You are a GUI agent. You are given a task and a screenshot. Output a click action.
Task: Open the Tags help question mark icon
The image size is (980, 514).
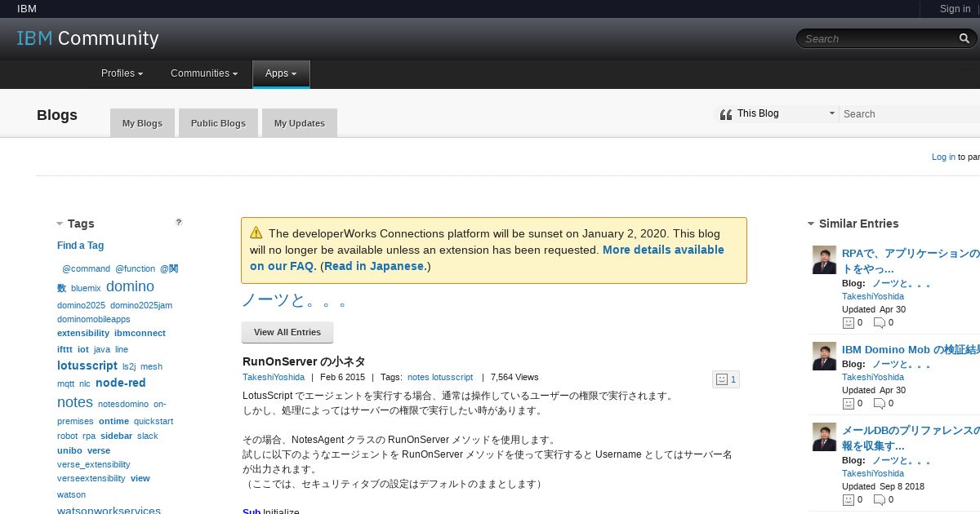tap(179, 222)
